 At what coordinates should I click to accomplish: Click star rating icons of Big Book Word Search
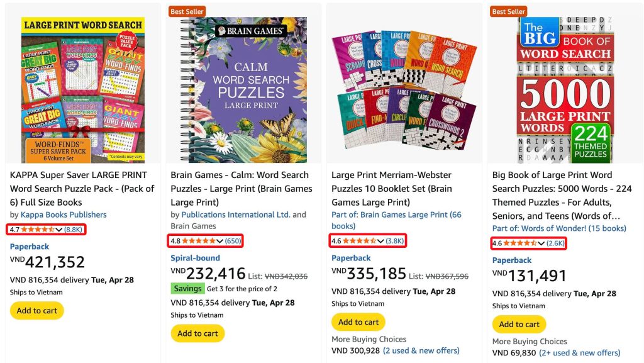pos(519,243)
